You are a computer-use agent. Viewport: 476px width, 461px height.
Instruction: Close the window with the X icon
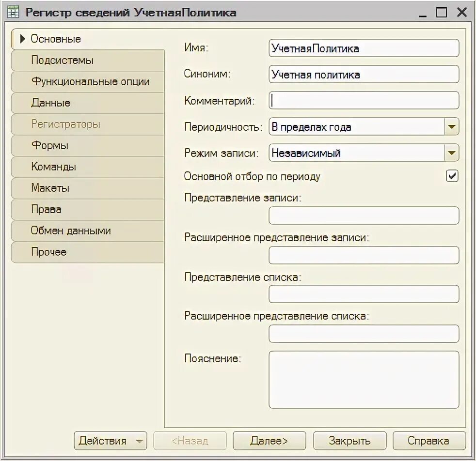[462, 12]
